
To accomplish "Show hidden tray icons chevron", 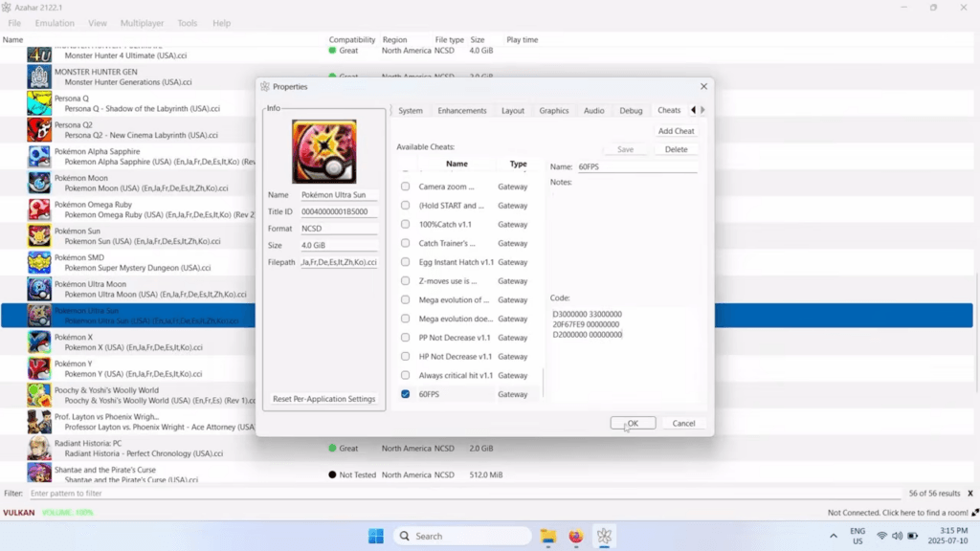I will pyautogui.click(x=834, y=536).
